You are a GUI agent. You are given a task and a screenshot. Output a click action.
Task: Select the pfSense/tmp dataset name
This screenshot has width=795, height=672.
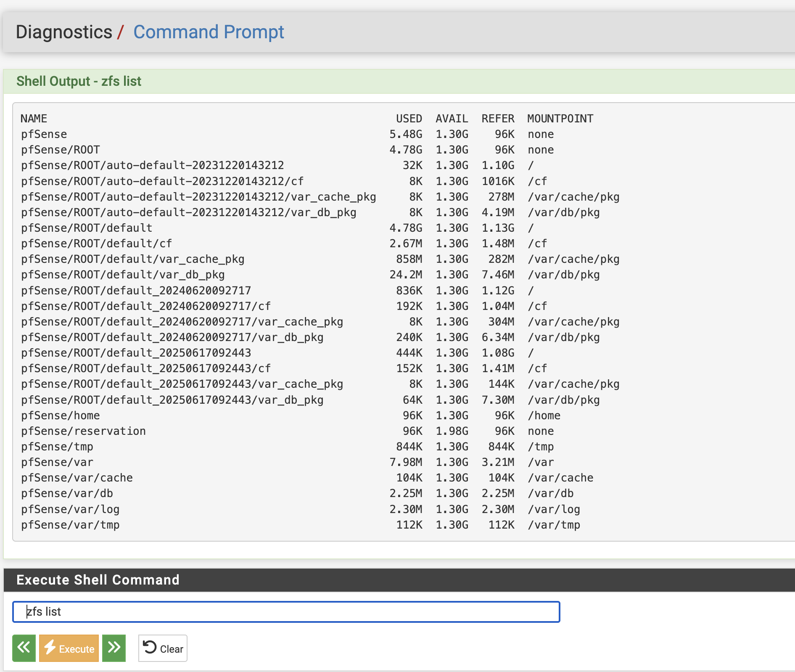point(57,447)
